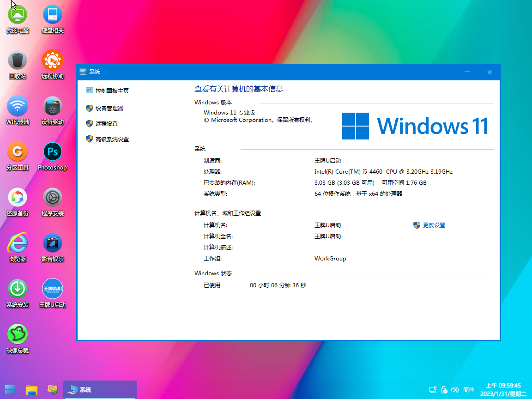
Task: Open the 我的电脑 desktop icon
Action: pyautogui.click(x=18, y=19)
